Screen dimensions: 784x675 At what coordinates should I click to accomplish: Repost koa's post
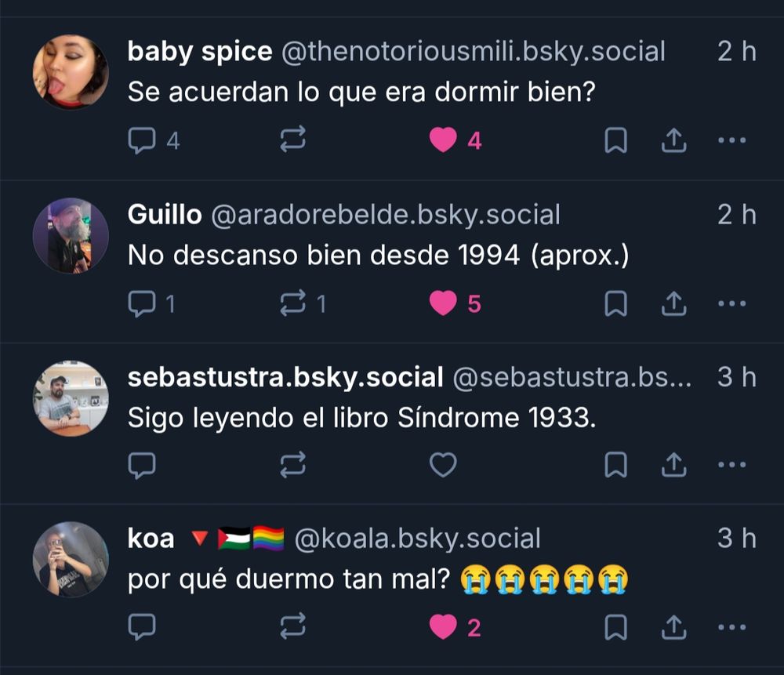(x=292, y=626)
